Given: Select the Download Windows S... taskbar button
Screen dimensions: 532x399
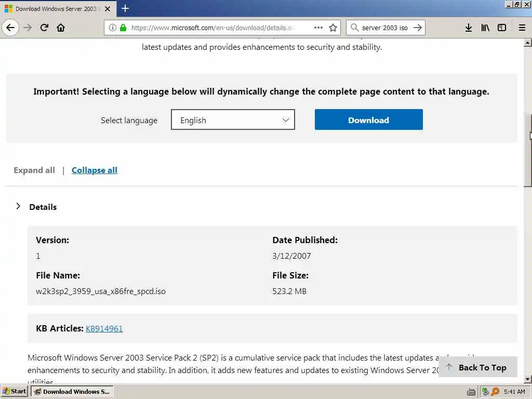Looking at the screenshot, I should (x=72, y=391).
